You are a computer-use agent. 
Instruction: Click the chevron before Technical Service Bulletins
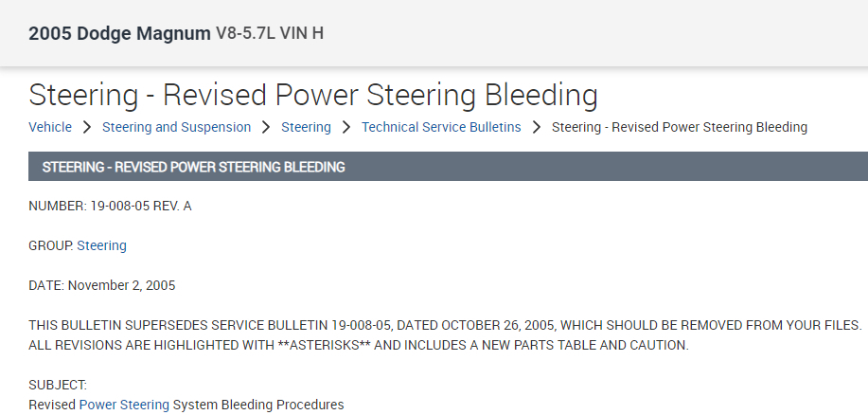tap(346, 127)
